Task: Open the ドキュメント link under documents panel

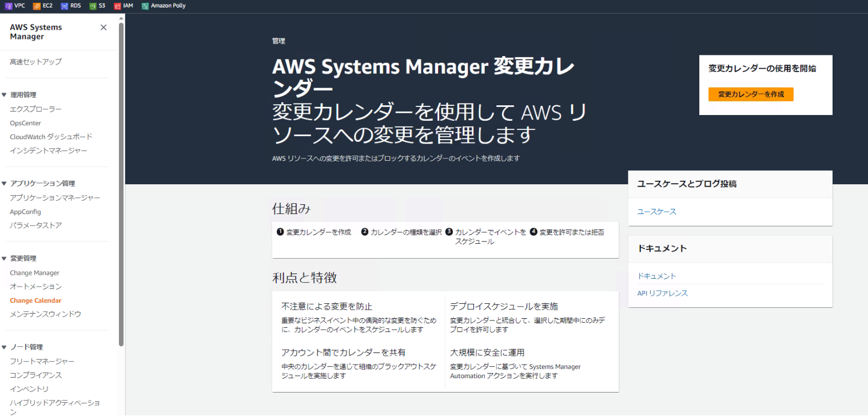Action: [656, 276]
